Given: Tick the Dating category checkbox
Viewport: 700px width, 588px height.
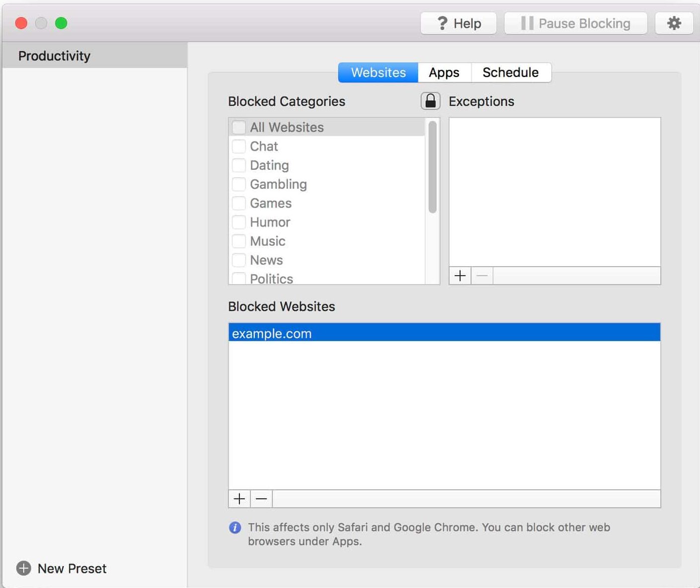Looking at the screenshot, I should coord(239,165).
